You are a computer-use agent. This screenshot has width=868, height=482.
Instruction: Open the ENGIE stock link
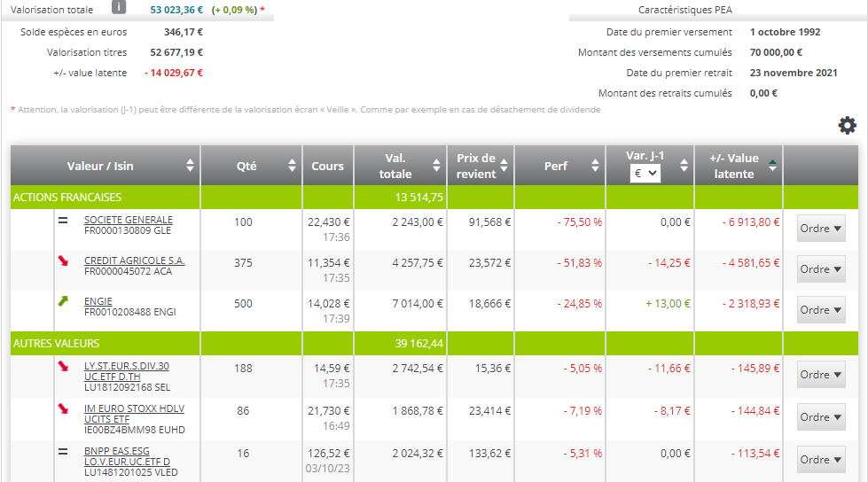98,301
